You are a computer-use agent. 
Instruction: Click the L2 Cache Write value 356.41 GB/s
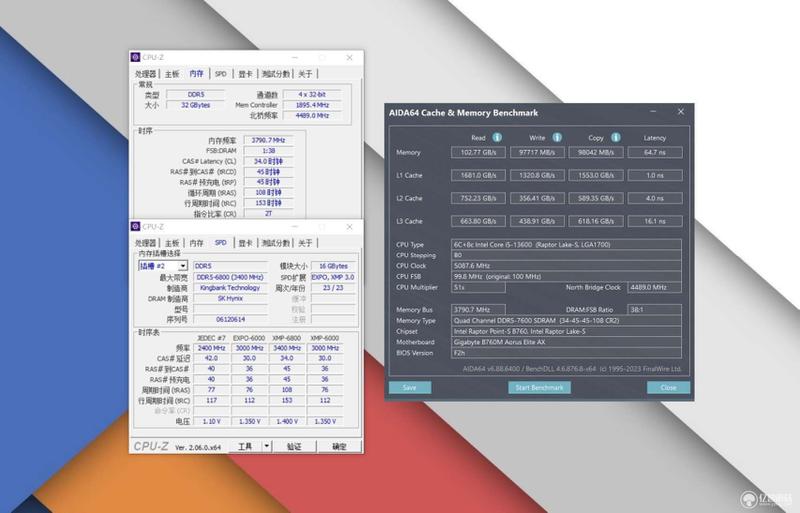tap(537, 198)
